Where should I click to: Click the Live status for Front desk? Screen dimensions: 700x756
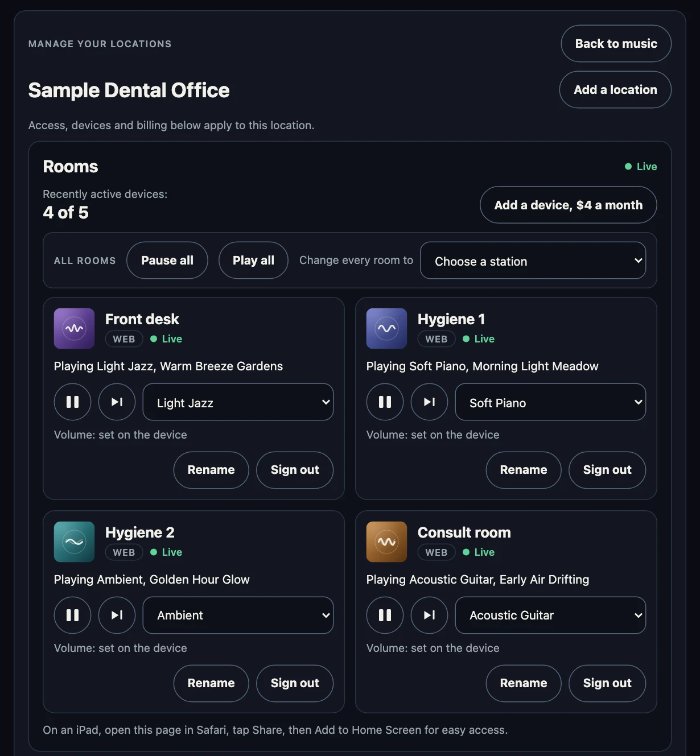click(x=166, y=339)
